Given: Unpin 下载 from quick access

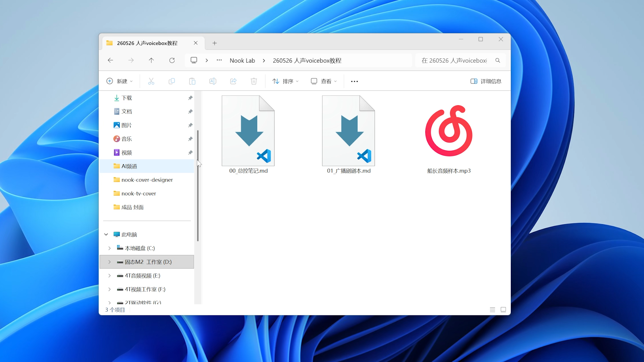Looking at the screenshot, I should click(190, 98).
